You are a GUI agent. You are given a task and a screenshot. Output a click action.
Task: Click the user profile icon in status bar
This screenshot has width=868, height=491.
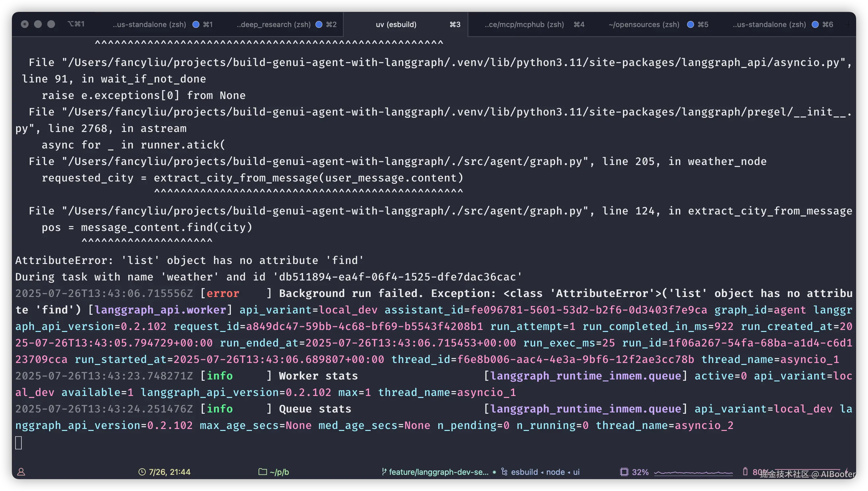[21, 472]
